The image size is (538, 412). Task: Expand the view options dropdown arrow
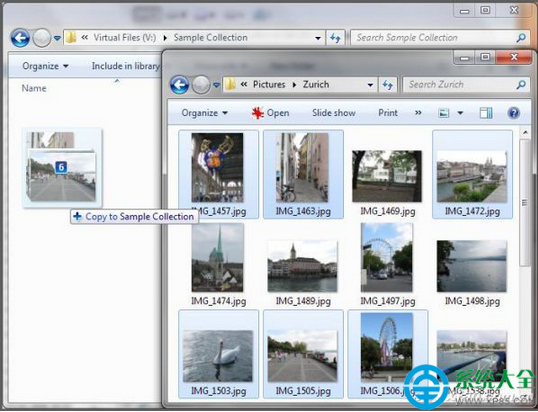(460, 113)
